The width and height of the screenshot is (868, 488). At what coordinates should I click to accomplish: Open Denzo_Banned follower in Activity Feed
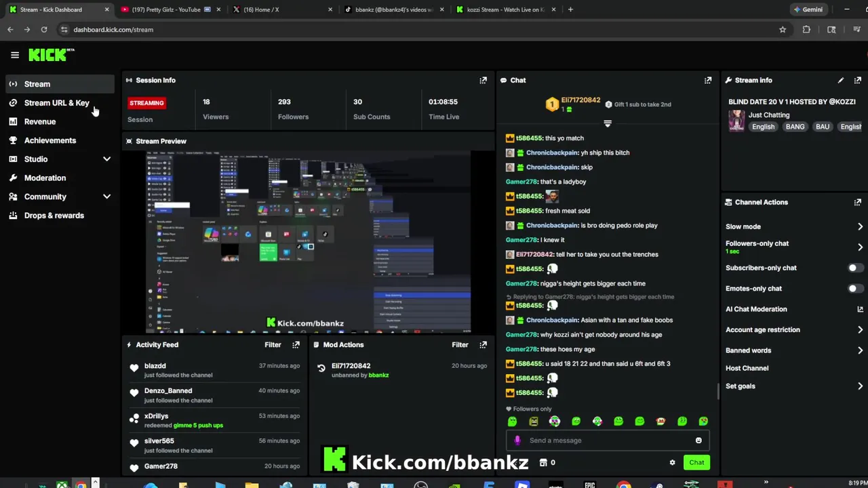168,391
